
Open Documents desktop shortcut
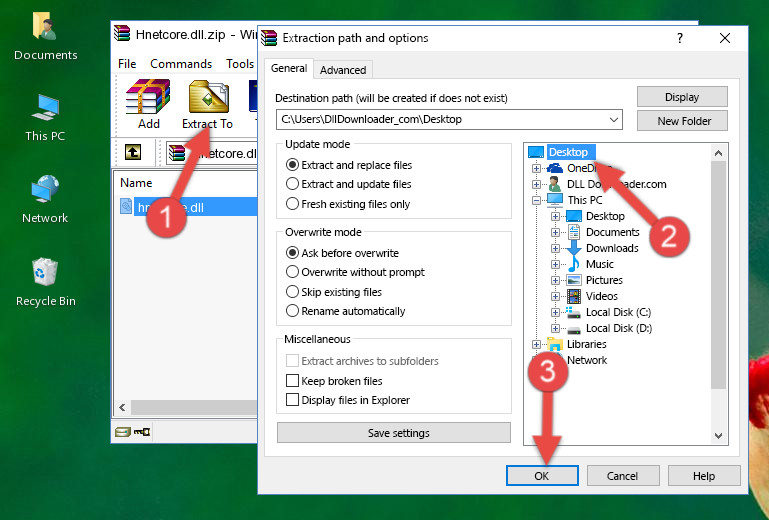45,37
